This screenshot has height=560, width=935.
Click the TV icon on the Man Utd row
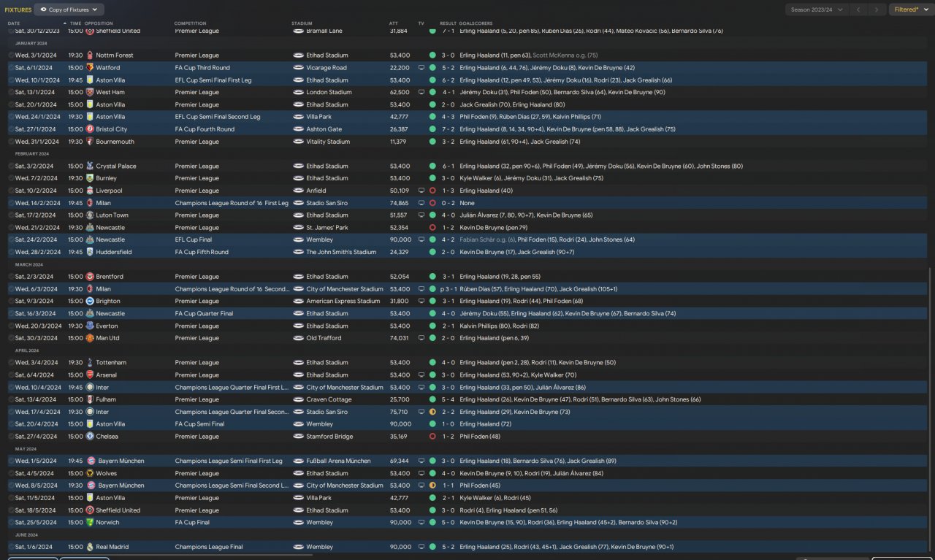coord(421,338)
